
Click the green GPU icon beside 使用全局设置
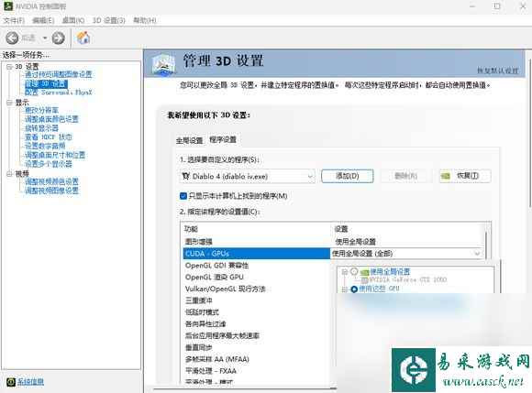(x=365, y=272)
